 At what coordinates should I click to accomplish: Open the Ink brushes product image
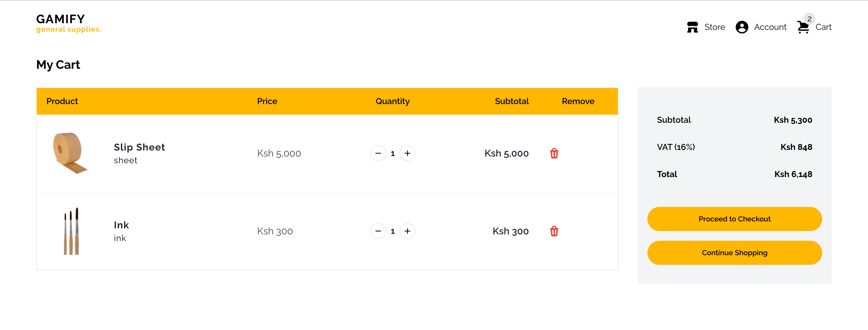(x=71, y=231)
